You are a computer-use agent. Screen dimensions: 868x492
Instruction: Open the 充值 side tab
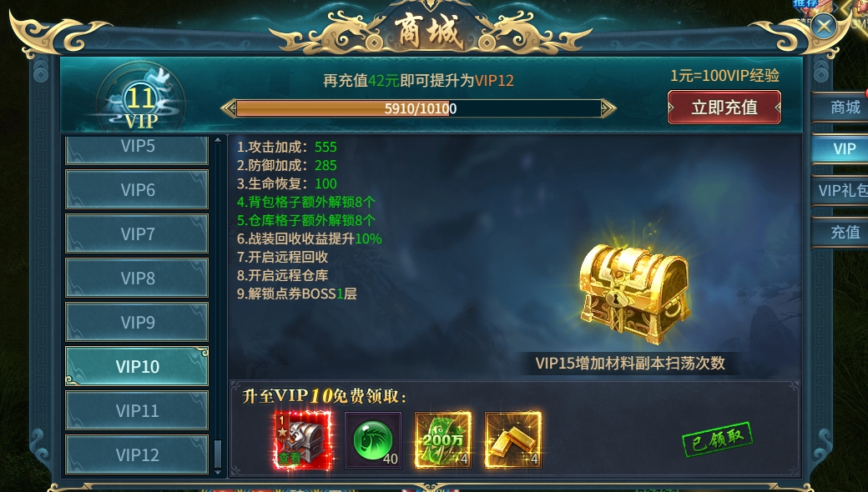click(x=841, y=232)
